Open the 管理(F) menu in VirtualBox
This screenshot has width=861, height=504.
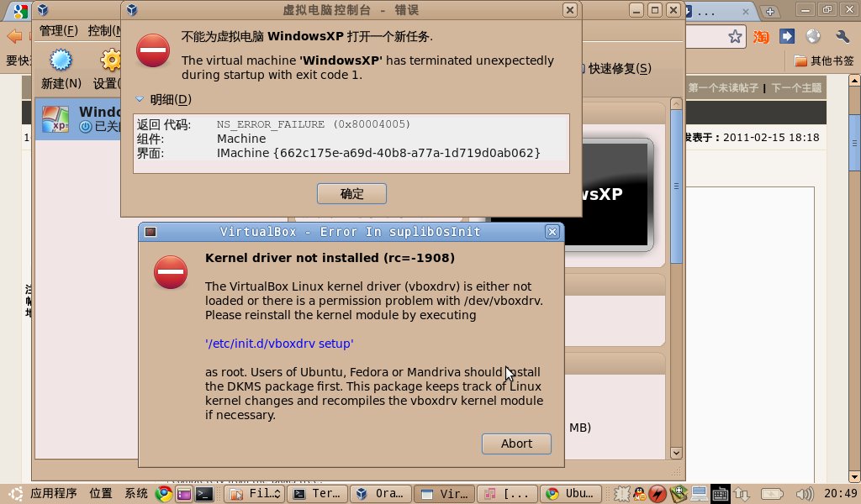click(x=58, y=31)
